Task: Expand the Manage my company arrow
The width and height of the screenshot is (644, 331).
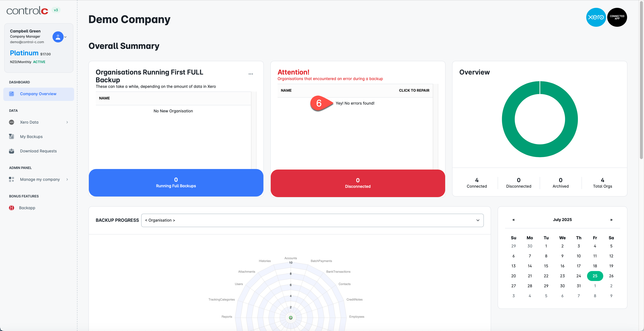Action: [x=67, y=179]
